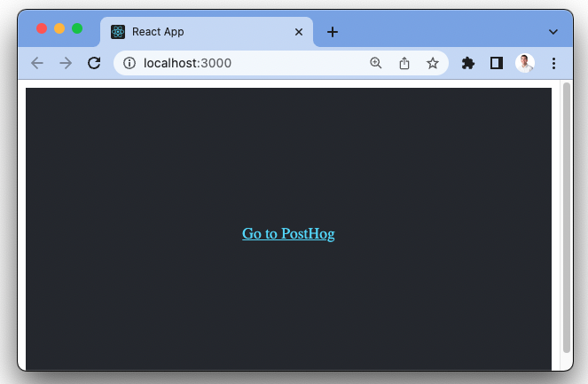Minimize the window with the yellow button
This screenshot has width=588, height=384.
coord(59,28)
